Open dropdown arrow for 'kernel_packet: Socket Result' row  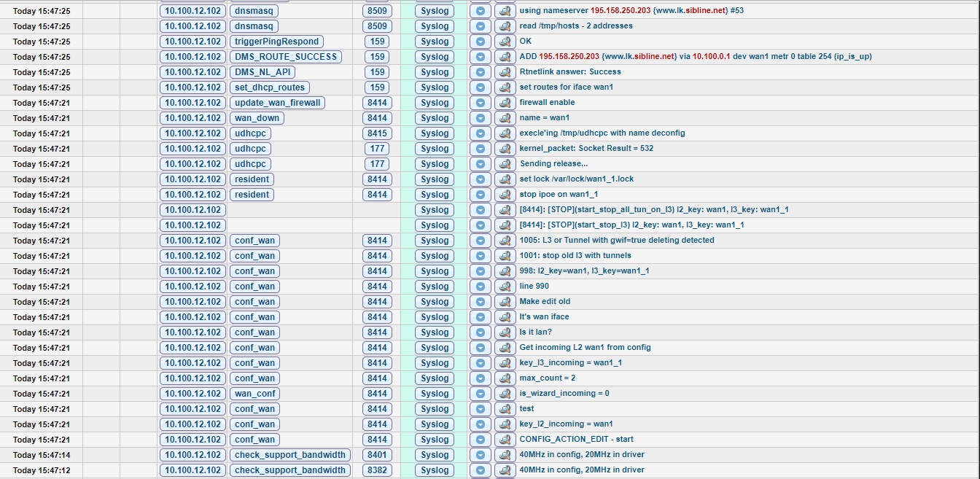(x=481, y=149)
